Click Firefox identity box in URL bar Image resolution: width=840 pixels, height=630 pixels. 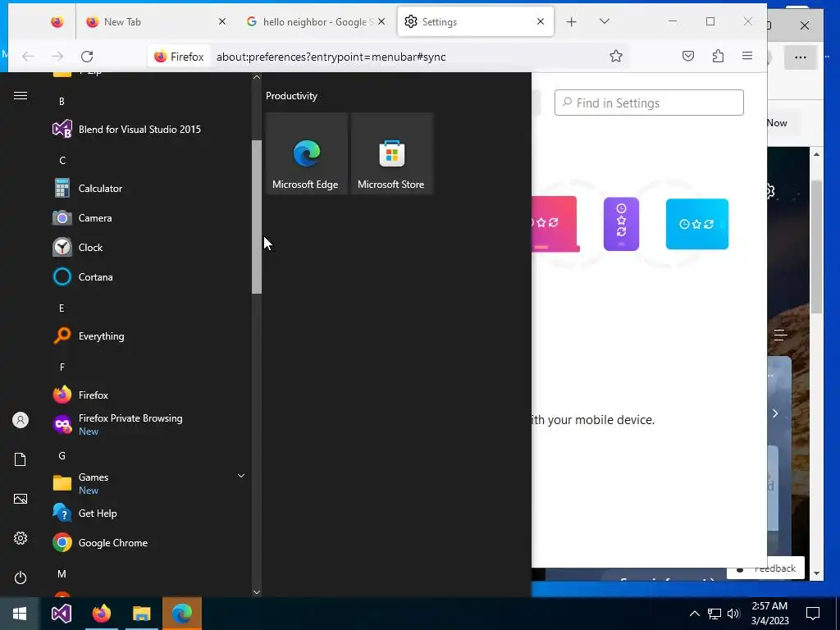click(x=178, y=57)
